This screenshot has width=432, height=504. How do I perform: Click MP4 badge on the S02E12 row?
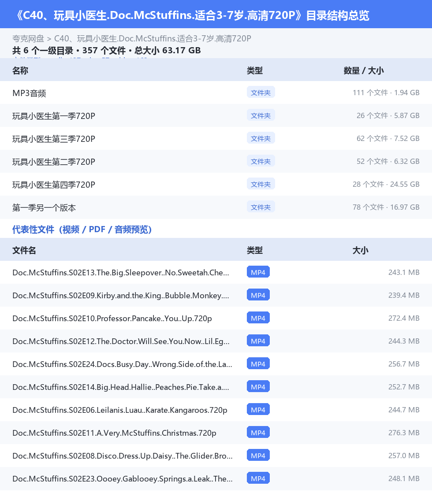(x=258, y=341)
